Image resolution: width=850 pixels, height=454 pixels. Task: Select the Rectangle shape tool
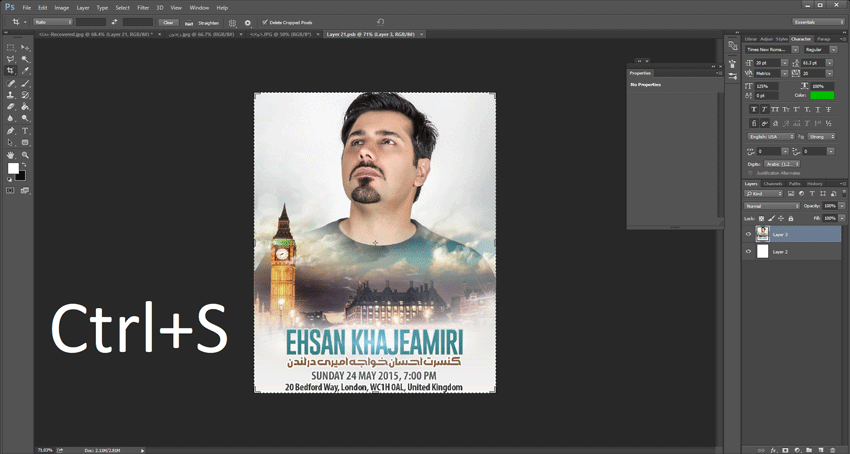[x=25, y=143]
